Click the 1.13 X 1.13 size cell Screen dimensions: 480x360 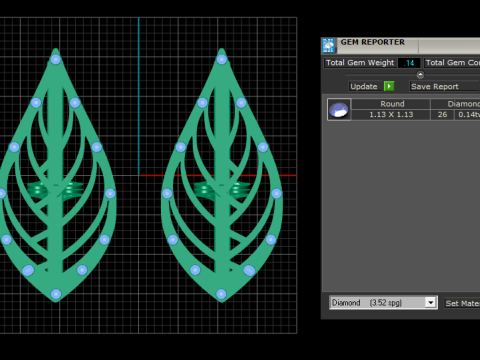tap(391, 115)
